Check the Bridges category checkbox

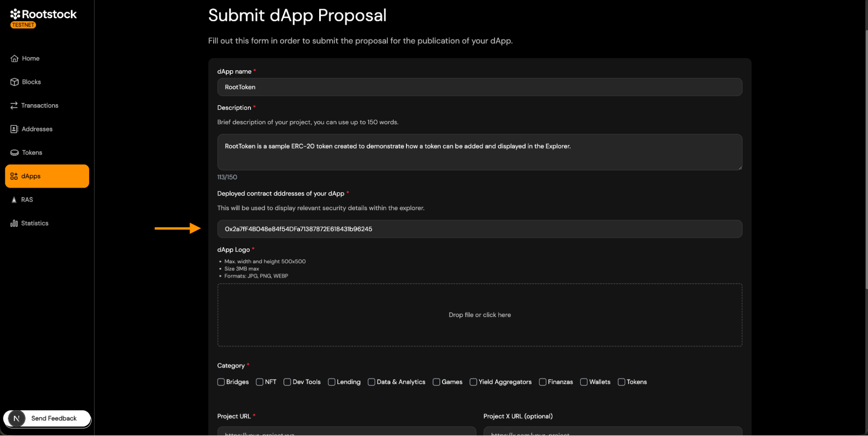pyautogui.click(x=221, y=382)
